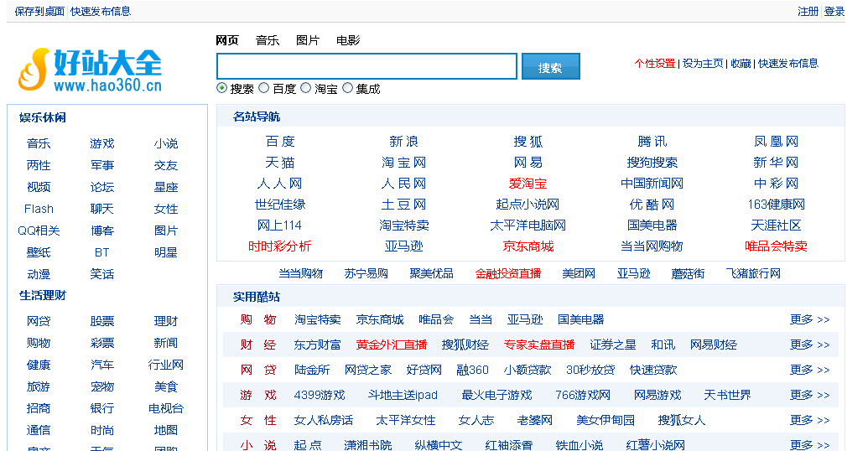The width and height of the screenshot is (868, 451).
Task: Click the 收藏 link
Action: pyautogui.click(x=741, y=64)
